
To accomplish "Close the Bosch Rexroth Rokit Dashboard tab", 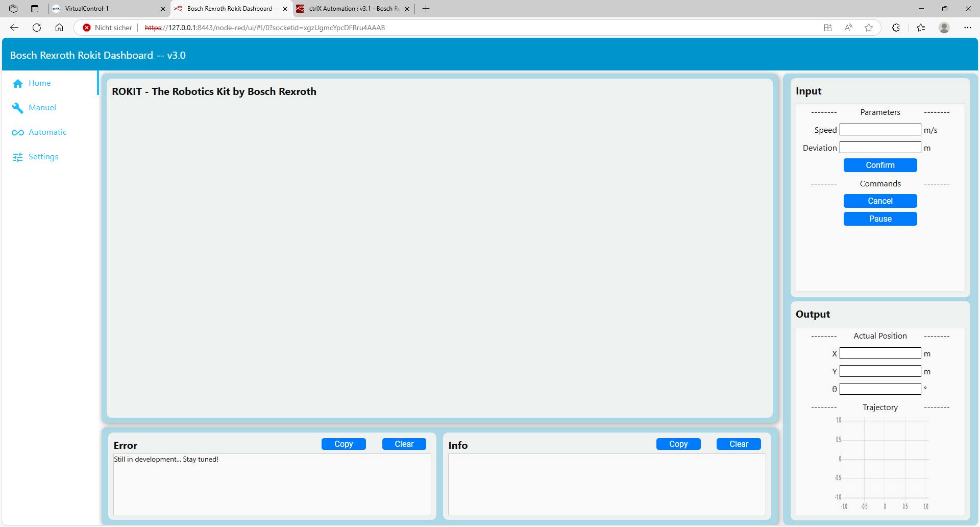I will pos(285,9).
